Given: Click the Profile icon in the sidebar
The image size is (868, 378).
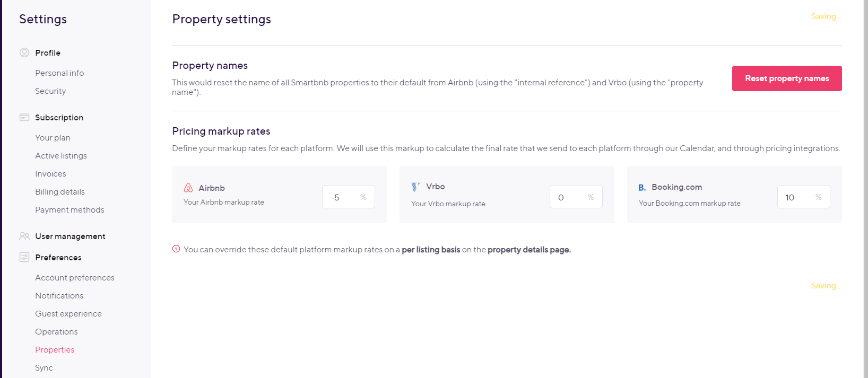Looking at the screenshot, I should (x=24, y=52).
